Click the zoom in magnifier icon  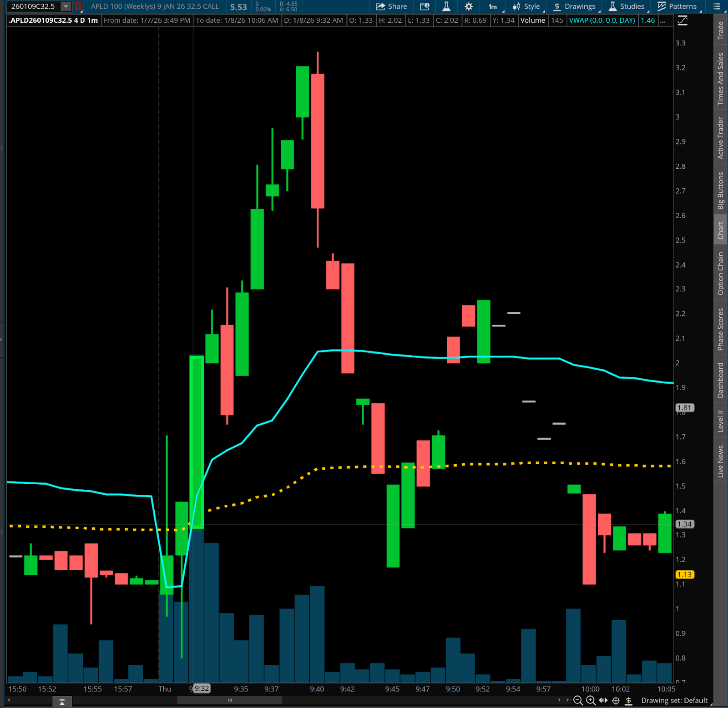(x=591, y=700)
